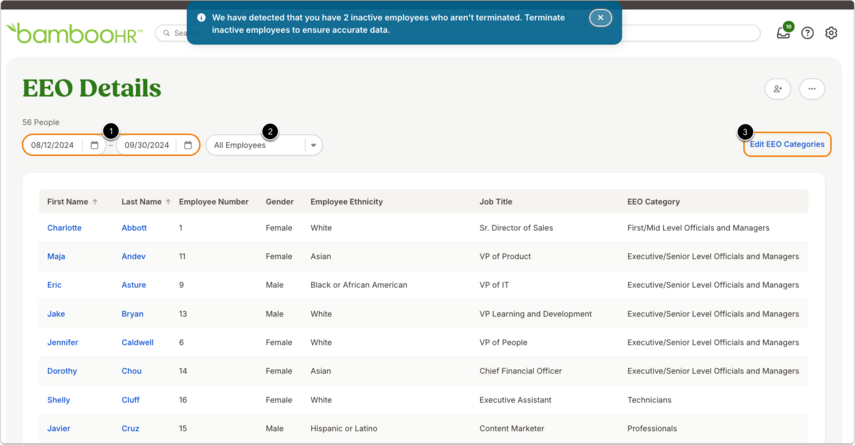Select the VP of IT cell
The image size is (855, 445).
(x=494, y=285)
